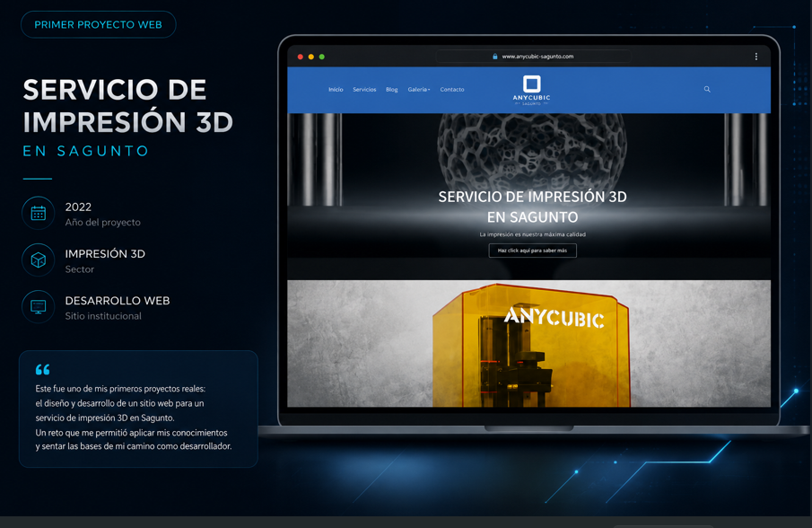Open the browser three-dot menu
The image size is (812, 528).
tap(756, 57)
